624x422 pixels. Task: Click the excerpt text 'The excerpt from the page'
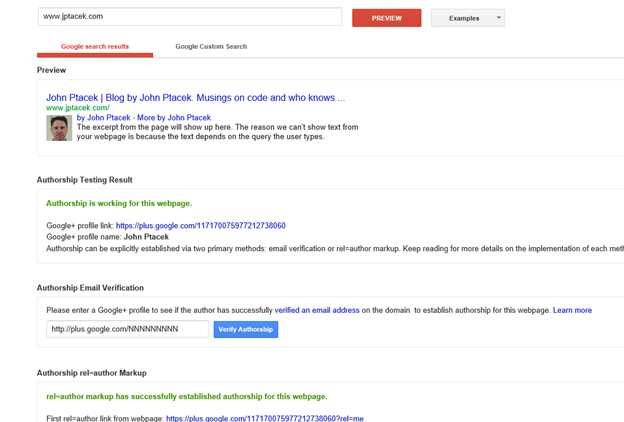coord(217,132)
